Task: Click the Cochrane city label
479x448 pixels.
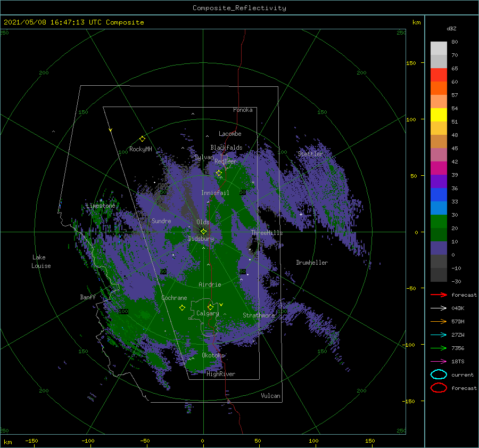Action: tap(174, 298)
